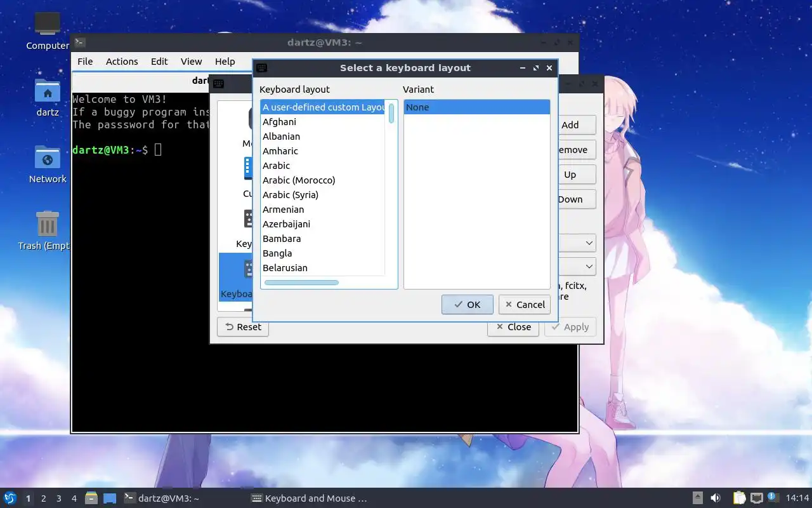Click the Reset button in settings window
Screen dimensions: 812x508
point(243,327)
